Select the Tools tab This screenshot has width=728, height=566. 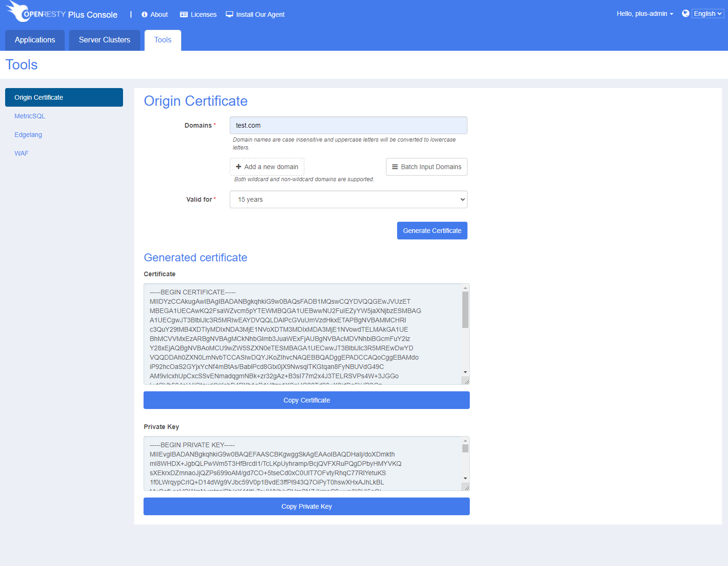pyautogui.click(x=163, y=40)
